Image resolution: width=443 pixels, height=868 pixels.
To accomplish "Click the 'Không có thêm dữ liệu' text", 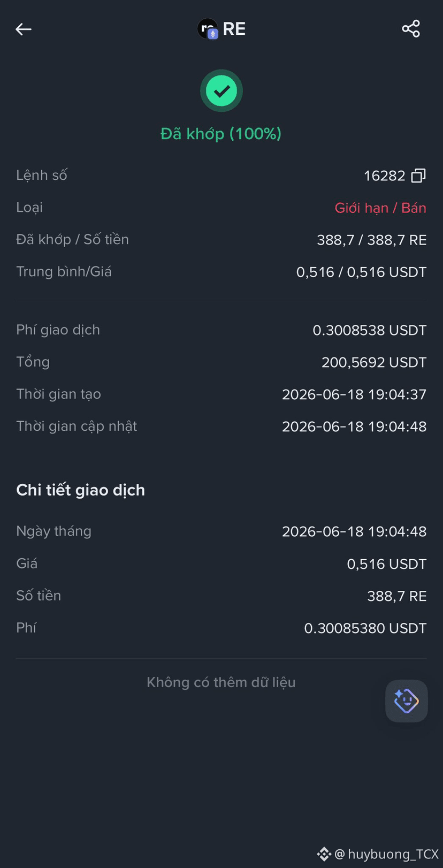I will [221, 682].
